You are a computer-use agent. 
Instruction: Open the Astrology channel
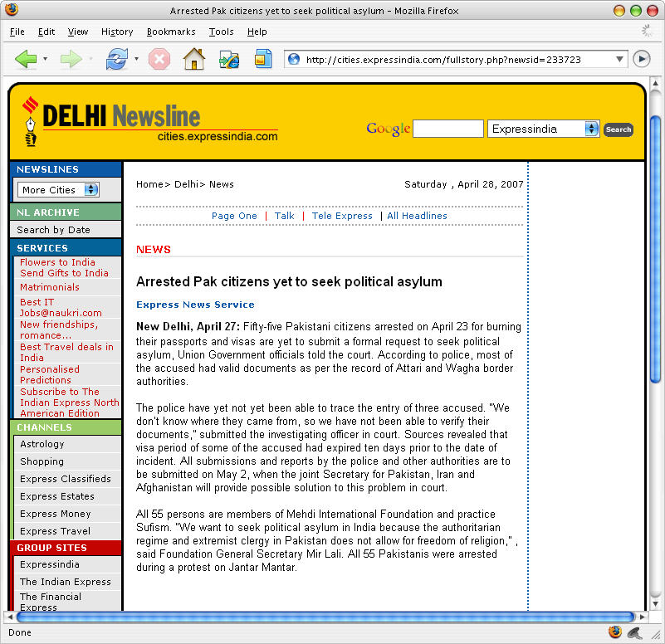42,444
